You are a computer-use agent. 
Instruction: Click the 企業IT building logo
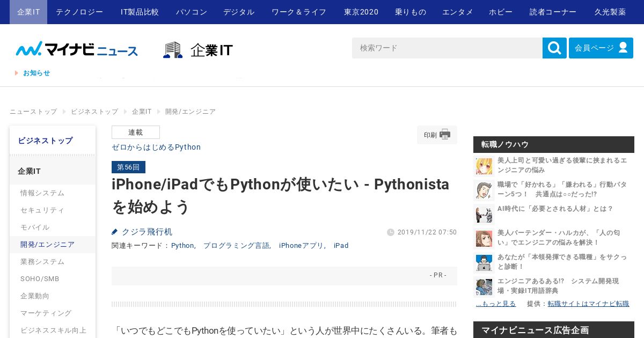click(x=198, y=50)
